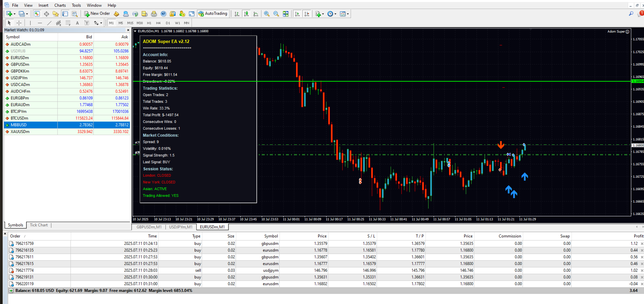
Task: Toggle the Market Watch window icon
Action: click(37, 14)
